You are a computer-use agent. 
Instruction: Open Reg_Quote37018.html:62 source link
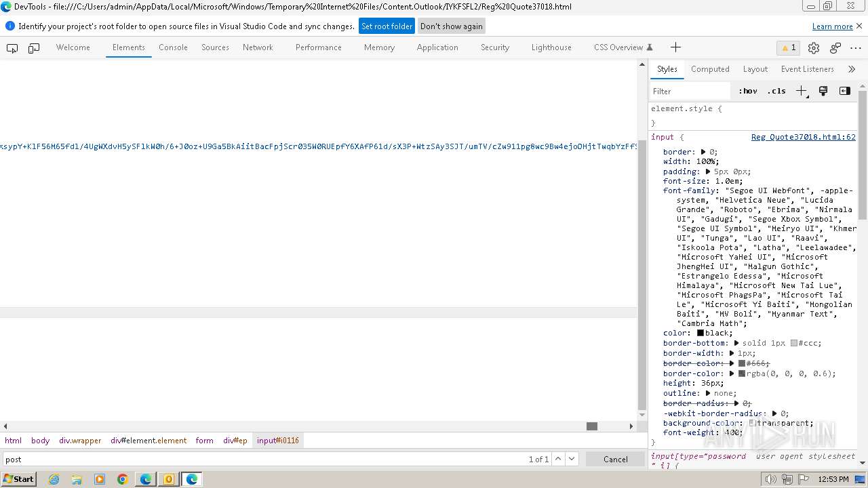803,137
